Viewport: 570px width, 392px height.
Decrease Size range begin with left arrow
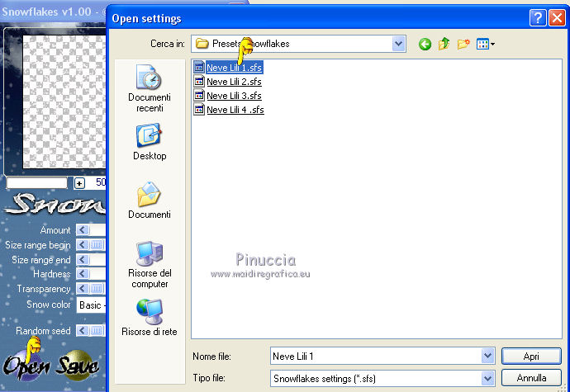(x=83, y=245)
